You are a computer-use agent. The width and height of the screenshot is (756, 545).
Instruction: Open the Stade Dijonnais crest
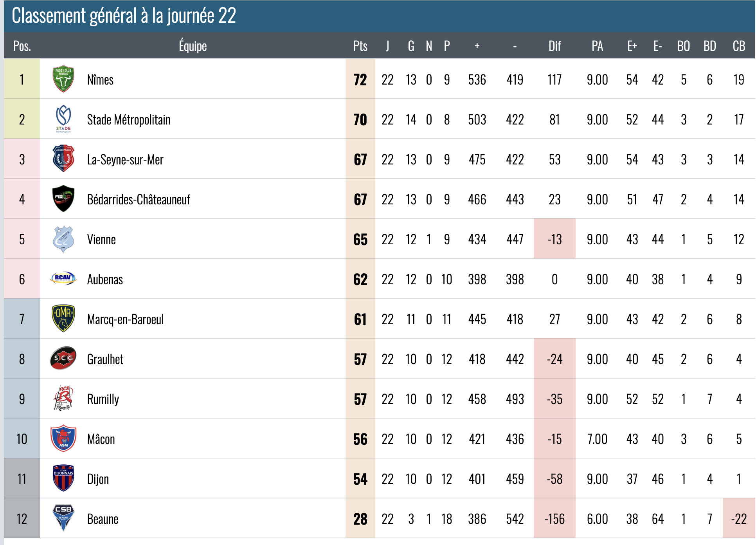[x=63, y=478]
